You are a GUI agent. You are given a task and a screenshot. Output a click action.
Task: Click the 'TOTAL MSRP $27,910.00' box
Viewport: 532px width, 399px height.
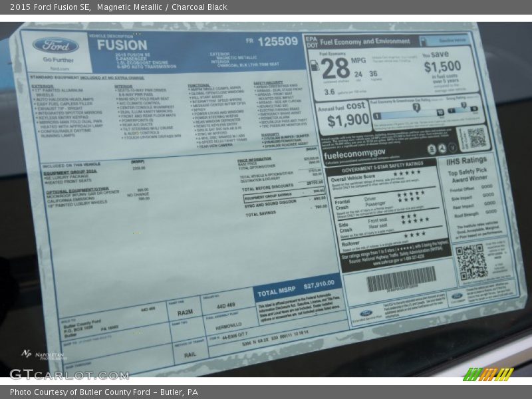pos(296,287)
